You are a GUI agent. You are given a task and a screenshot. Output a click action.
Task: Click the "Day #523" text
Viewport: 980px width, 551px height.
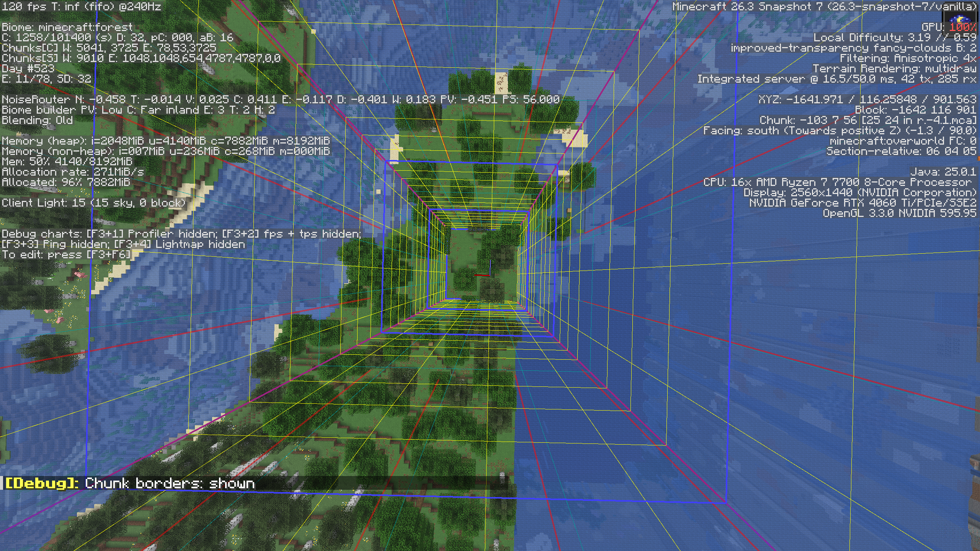pyautogui.click(x=28, y=68)
